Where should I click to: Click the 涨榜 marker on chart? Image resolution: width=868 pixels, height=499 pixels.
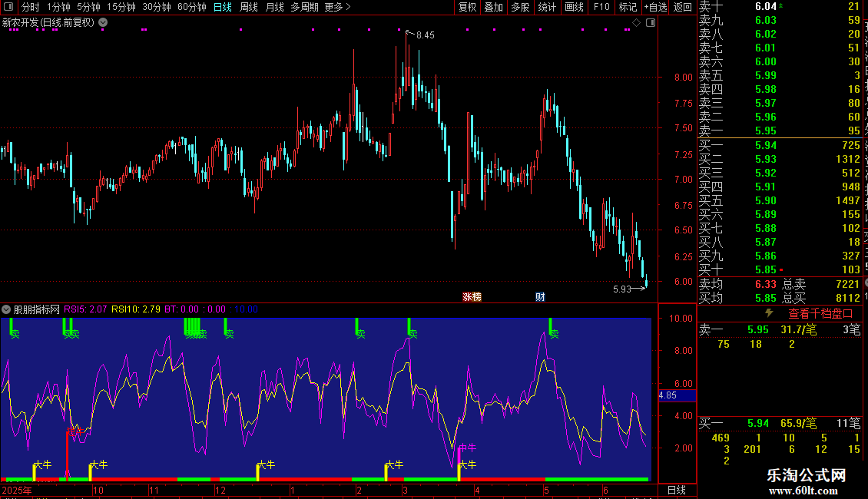click(x=472, y=297)
